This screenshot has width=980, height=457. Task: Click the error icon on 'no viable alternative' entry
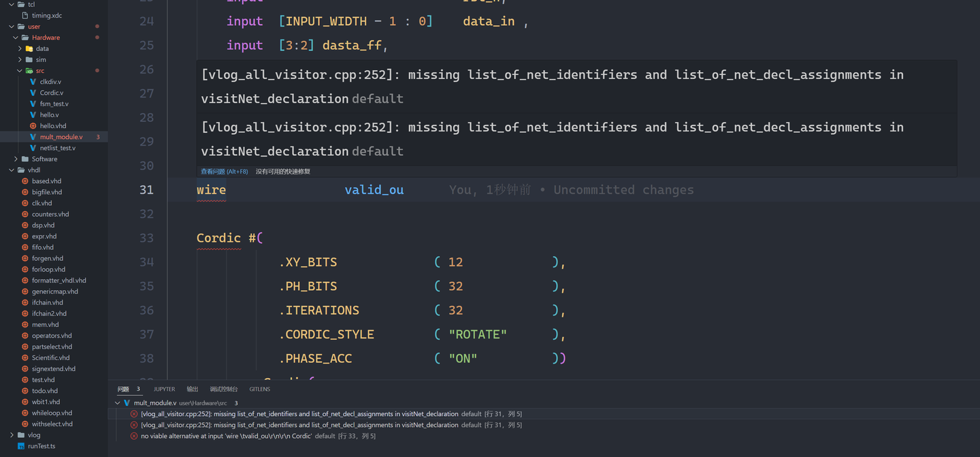click(x=133, y=436)
